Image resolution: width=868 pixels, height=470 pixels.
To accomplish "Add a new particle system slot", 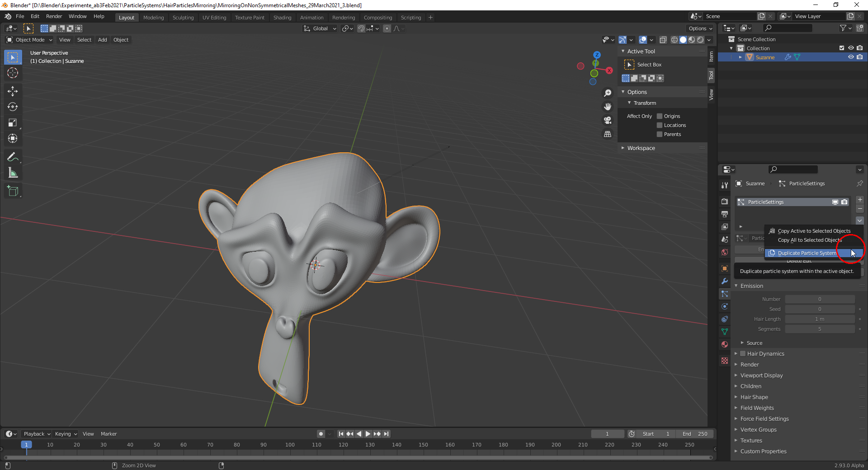I will coord(860,200).
